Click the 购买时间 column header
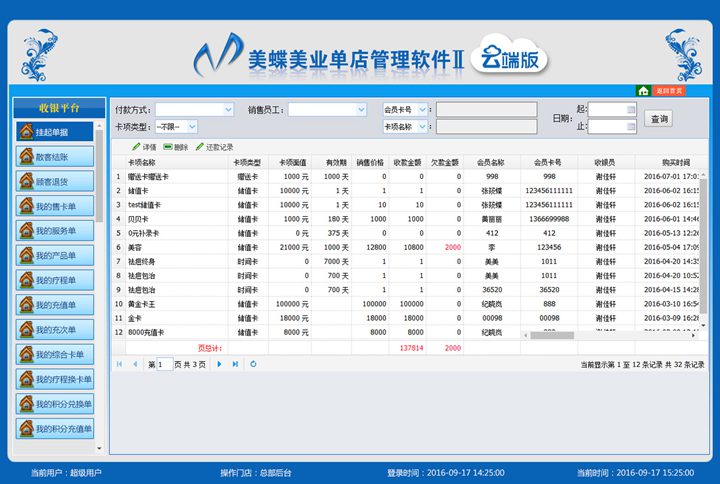Screen dimensions: 720x484 675,162
